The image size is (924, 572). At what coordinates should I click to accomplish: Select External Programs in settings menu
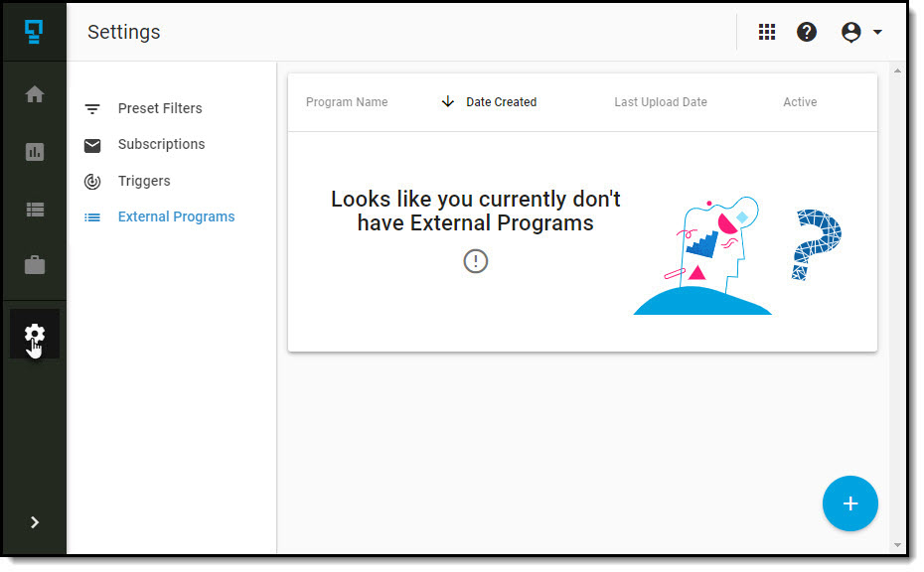[176, 216]
